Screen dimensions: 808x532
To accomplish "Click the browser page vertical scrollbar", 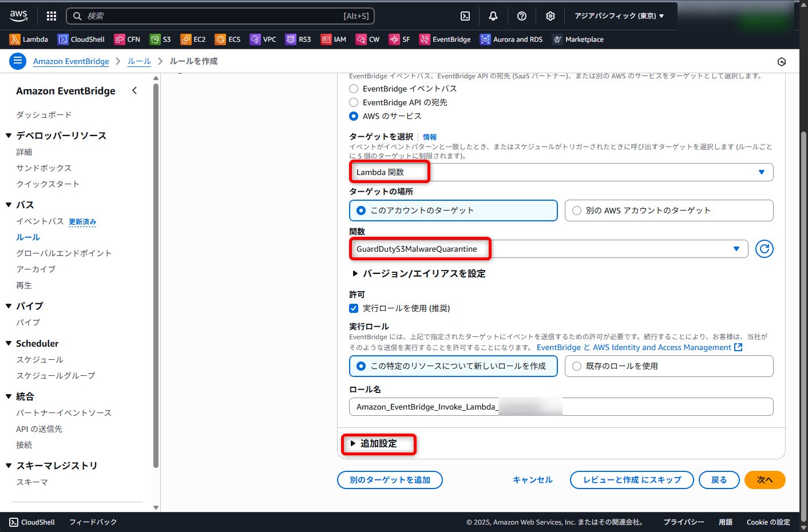I will (x=804, y=326).
